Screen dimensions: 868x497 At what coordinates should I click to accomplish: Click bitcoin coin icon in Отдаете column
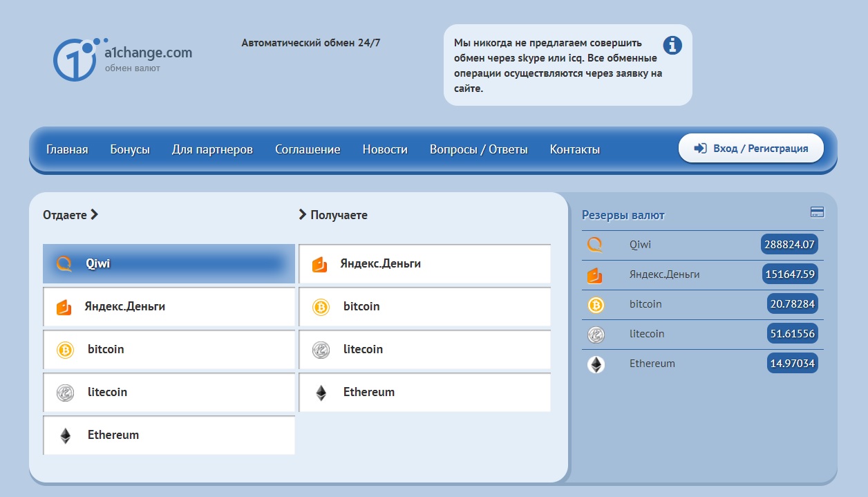click(65, 350)
